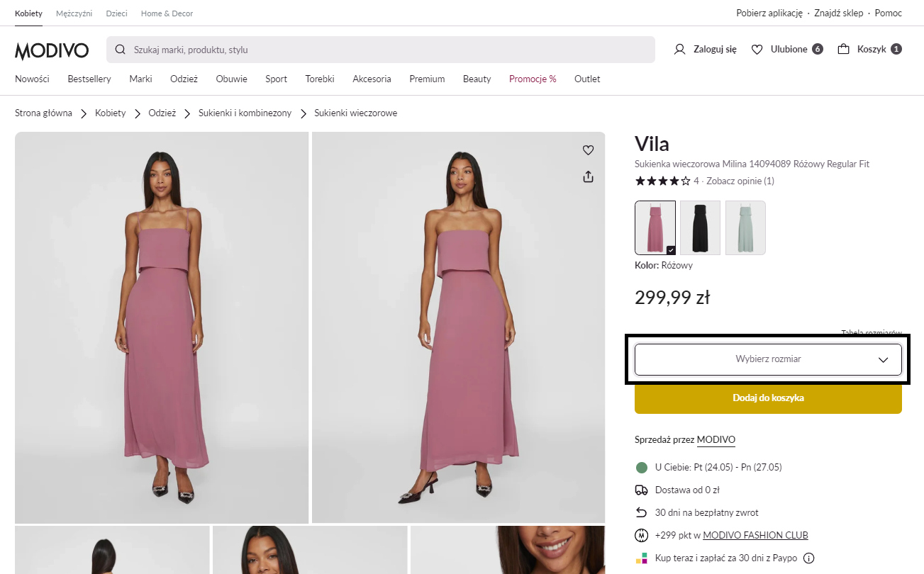Open the Promocje % menu
This screenshot has width=924, height=574.
pos(533,79)
